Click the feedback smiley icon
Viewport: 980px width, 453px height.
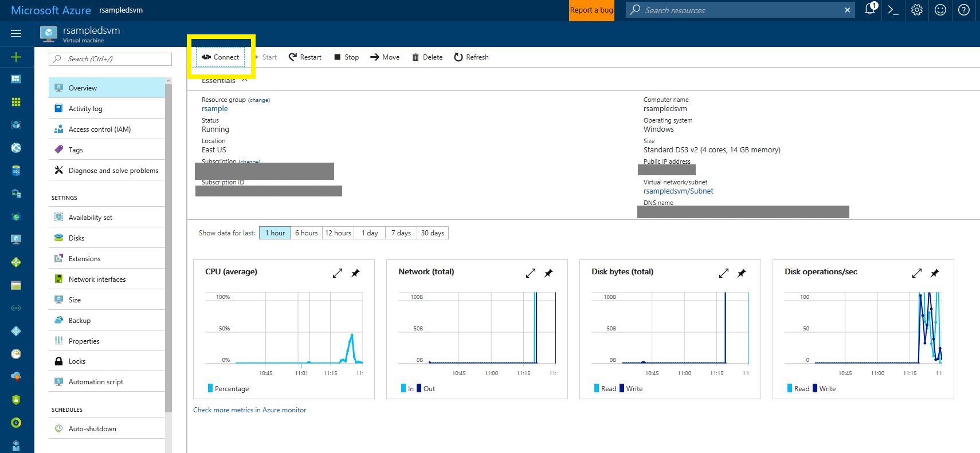940,10
